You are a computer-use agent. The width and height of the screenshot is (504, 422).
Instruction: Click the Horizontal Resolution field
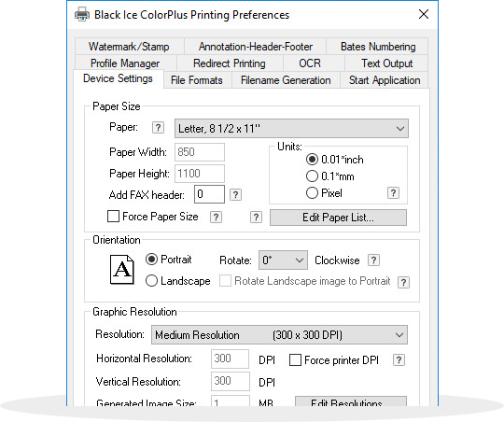pos(230,359)
